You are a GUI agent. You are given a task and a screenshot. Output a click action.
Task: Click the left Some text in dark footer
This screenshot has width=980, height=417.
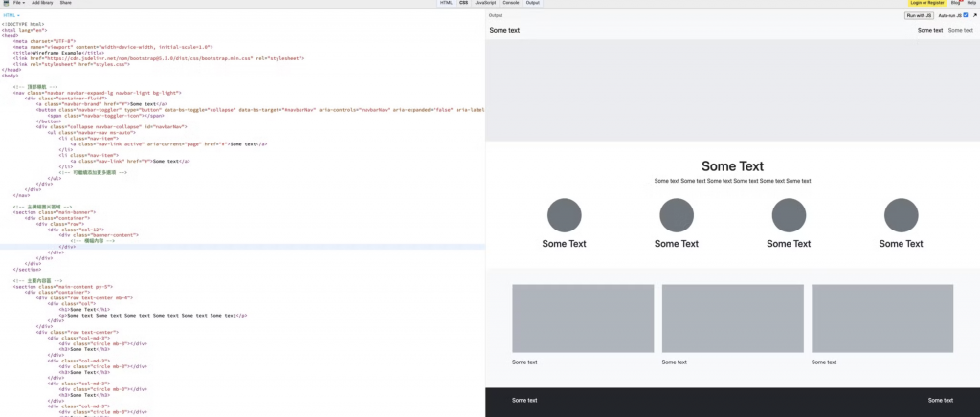coord(524,400)
